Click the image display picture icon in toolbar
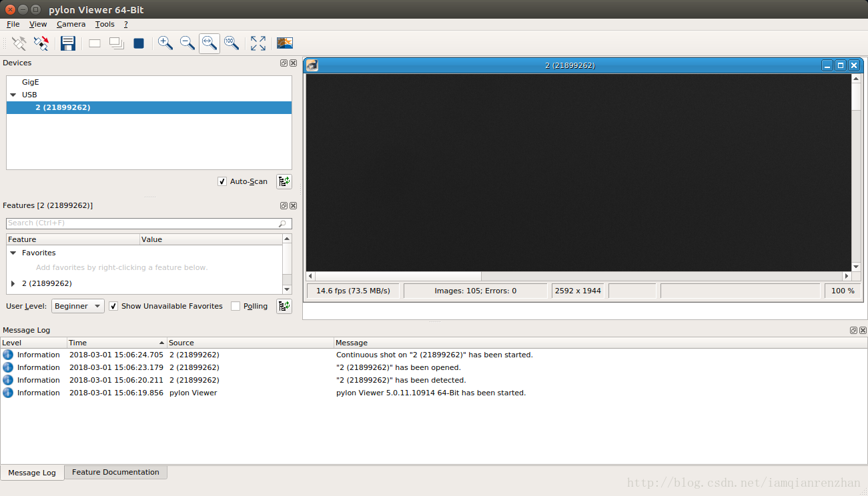Screen dimensions: 868x496 tap(285, 43)
